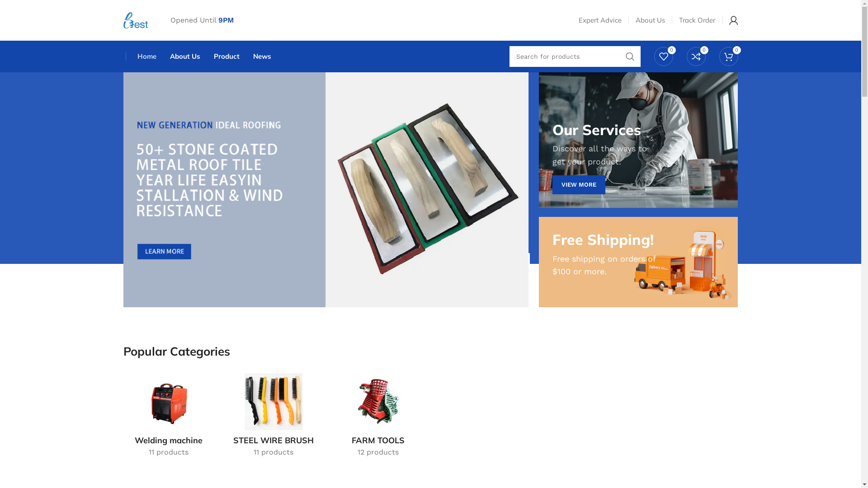The height and width of the screenshot is (488, 868).
Task: Focus the Search for products field
Action: 565,56
